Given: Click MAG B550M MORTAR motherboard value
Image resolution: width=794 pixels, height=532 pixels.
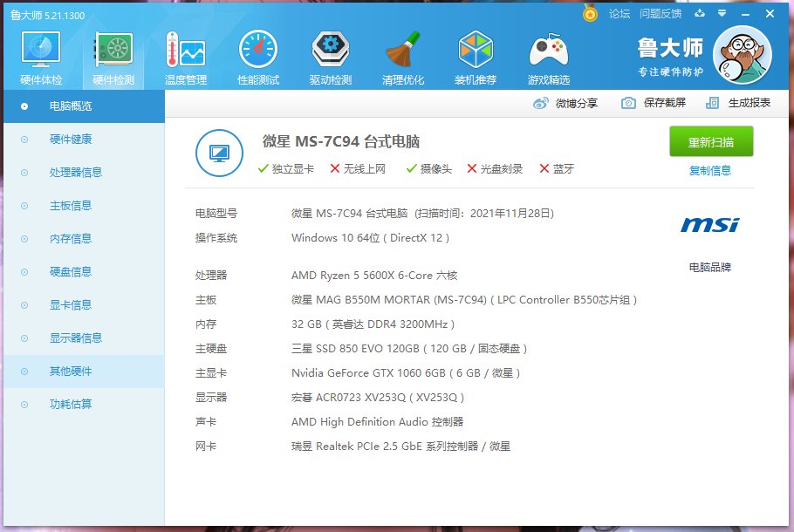Looking at the screenshot, I should [464, 300].
